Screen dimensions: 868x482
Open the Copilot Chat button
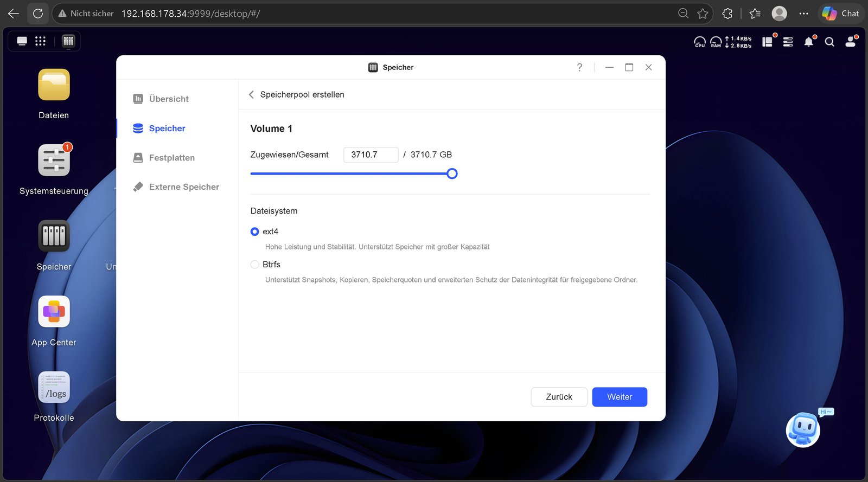[841, 14]
